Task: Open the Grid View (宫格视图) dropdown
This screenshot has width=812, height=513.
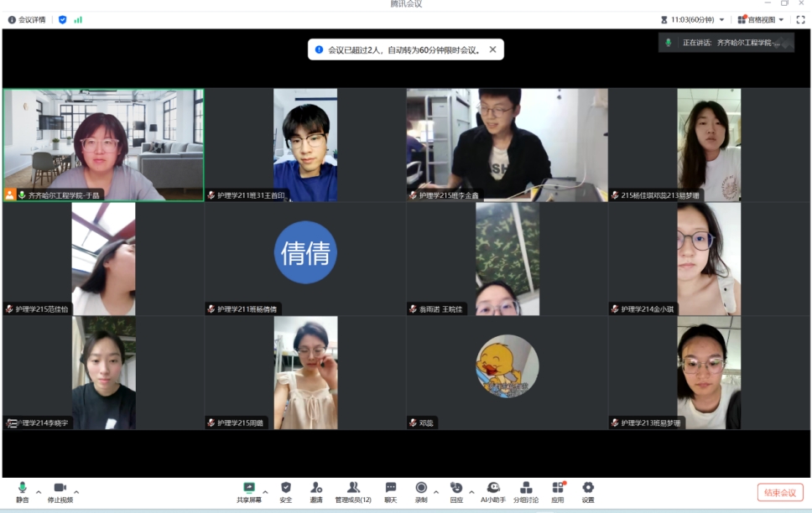Action: pyautogui.click(x=761, y=19)
